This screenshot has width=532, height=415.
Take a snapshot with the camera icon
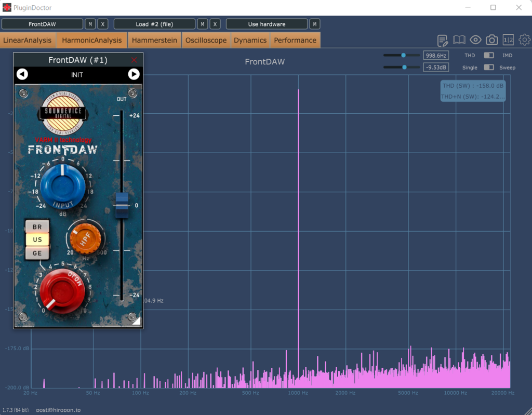click(491, 40)
